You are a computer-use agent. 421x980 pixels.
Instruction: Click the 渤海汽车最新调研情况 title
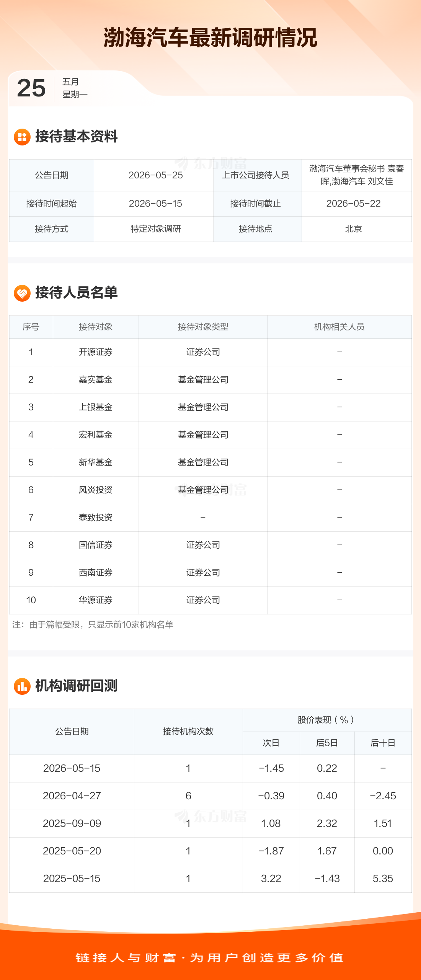pos(210,38)
